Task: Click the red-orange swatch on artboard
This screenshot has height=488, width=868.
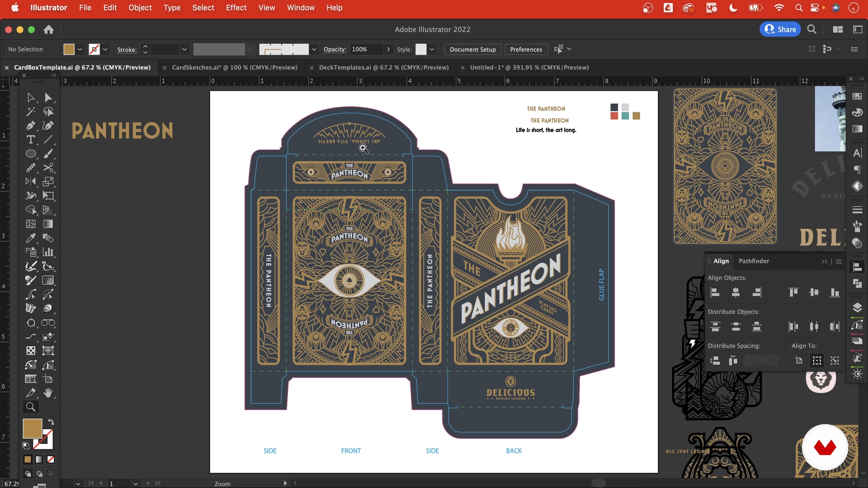Action: [x=614, y=116]
